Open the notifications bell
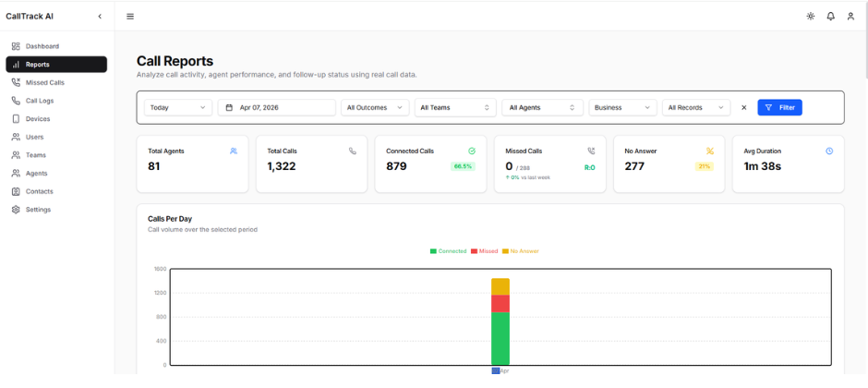Image resolution: width=868 pixels, height=388 pixels. click(830, 16)
